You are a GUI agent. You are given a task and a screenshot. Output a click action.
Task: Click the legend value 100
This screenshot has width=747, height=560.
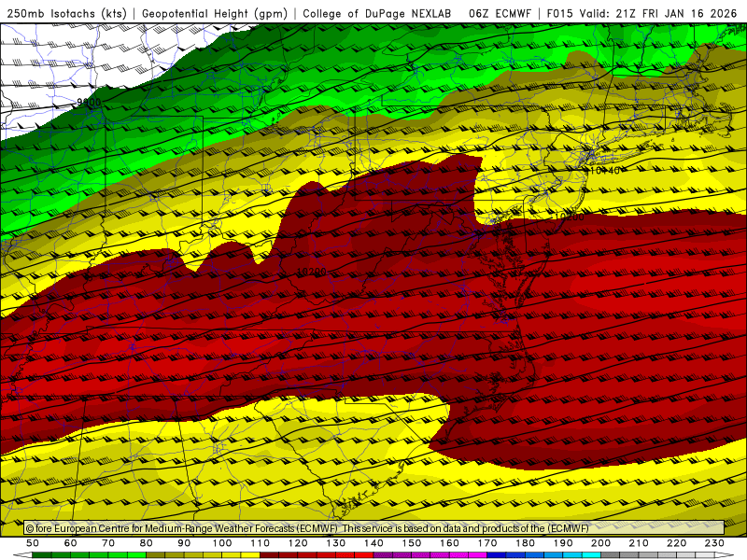pos(222,543)
